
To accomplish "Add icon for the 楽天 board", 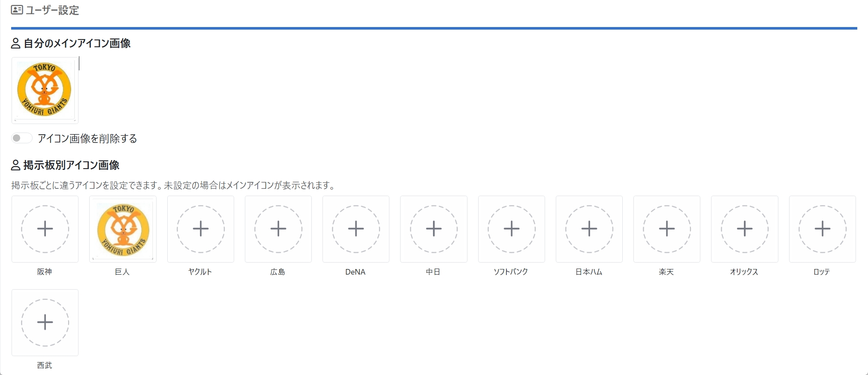I will pos(667,229).
